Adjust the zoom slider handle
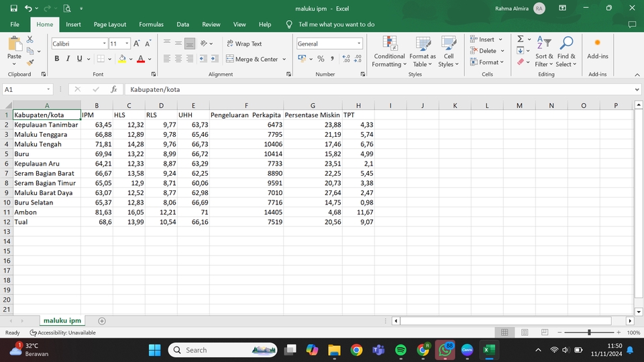Image resolution: width=644 pixels, height=362 pixels. (x=589, y=333)
